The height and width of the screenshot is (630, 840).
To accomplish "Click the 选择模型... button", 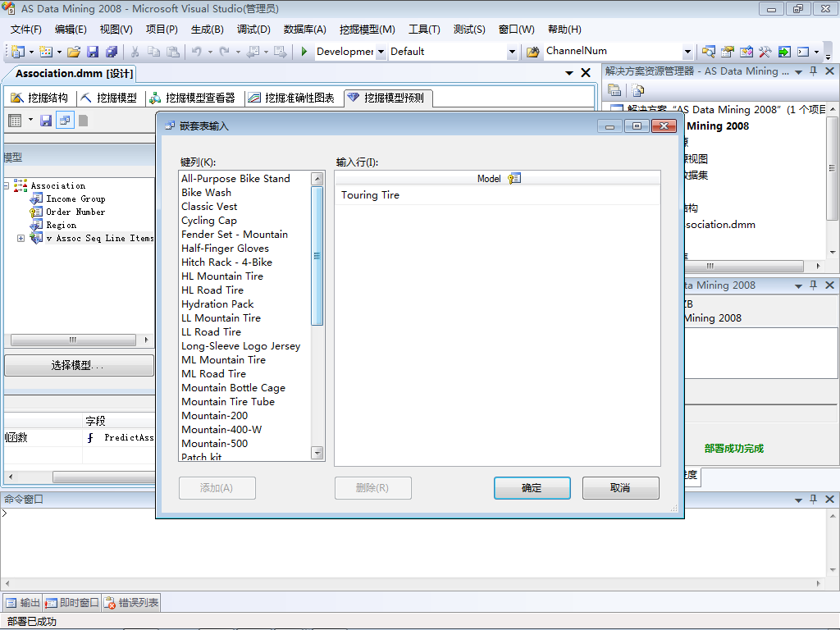I will pos(79,365).
